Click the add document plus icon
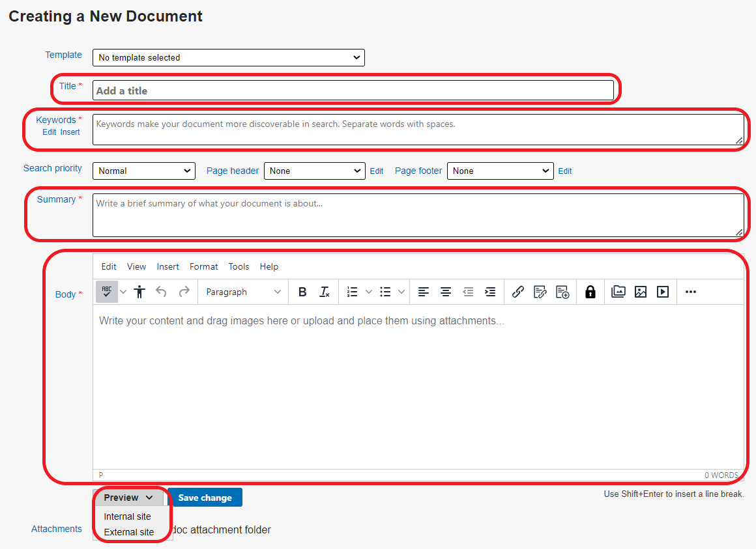Image resolution: width=756 pixels, height=549 pixels. 562,292
